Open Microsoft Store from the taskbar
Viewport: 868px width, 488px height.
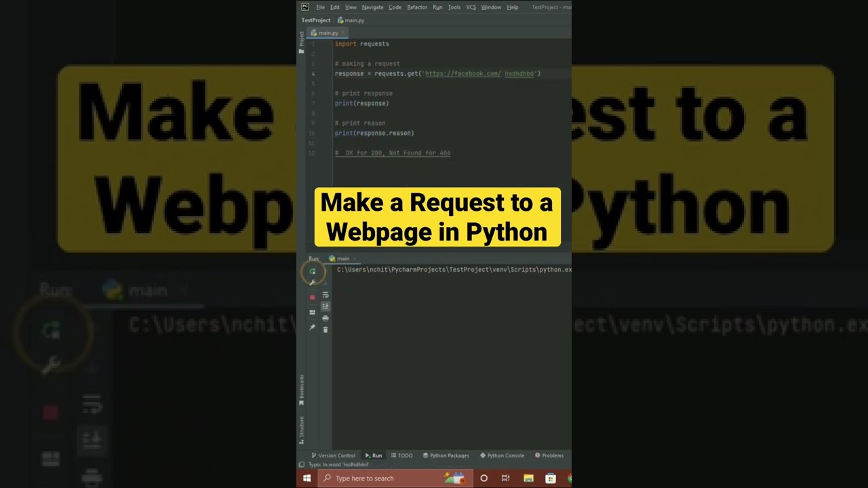click(551, 479)
